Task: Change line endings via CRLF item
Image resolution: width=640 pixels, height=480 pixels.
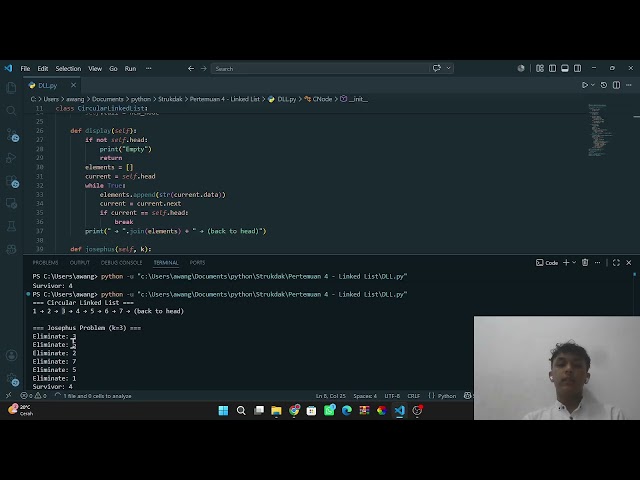Action: click(413, 396)
